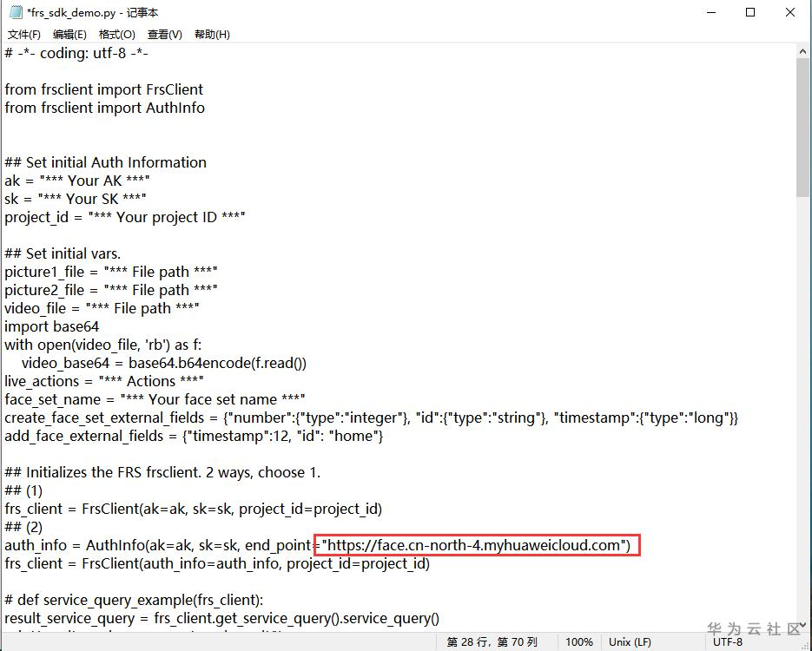The image size is (812, 651).
Task: Click the video_file assignment line
Action: pyautogui.click(x=102, y=308)
